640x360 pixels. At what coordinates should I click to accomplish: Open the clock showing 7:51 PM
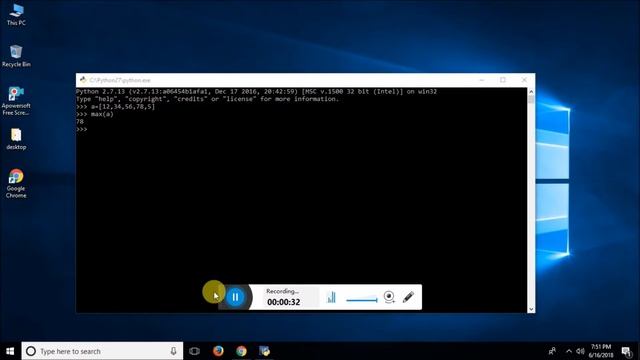[601, 351]
